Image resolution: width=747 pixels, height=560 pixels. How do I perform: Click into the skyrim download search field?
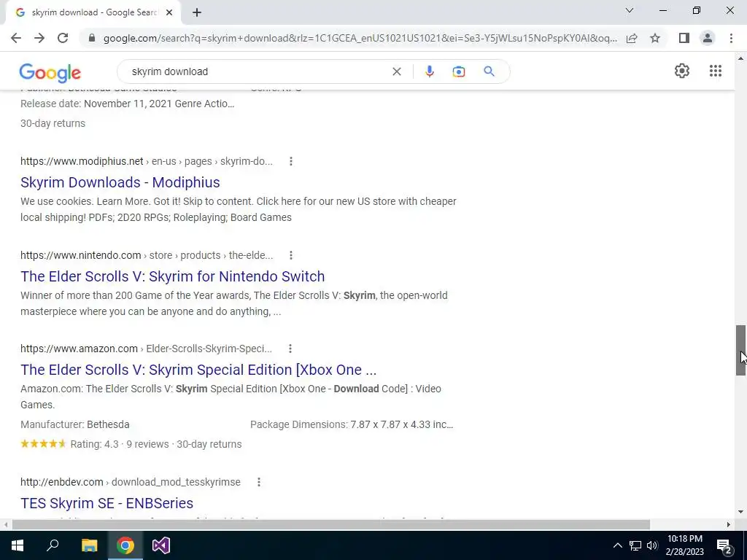pos(258,71)
